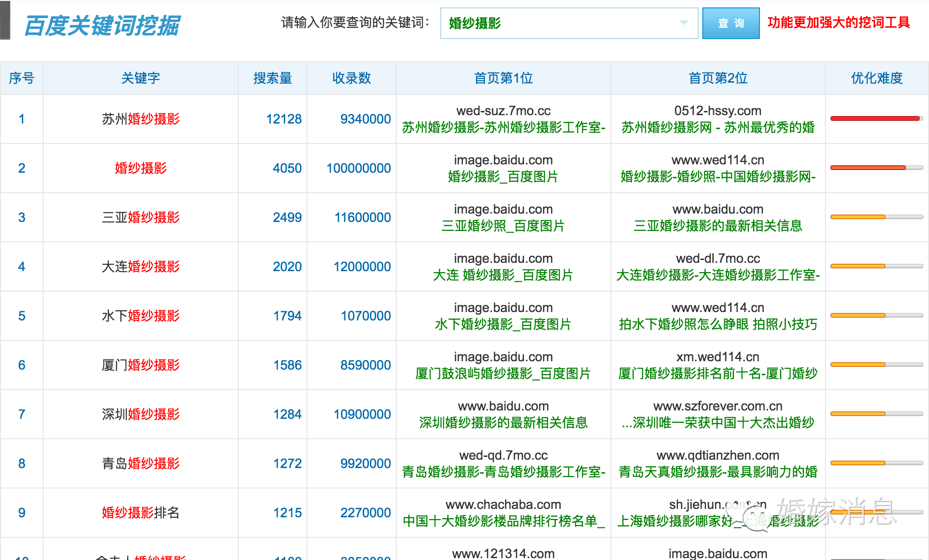Open the xm.wed114.cn result link
This screenshot has width=929, height=560.
pyautogui.click(x=718, y=357)
